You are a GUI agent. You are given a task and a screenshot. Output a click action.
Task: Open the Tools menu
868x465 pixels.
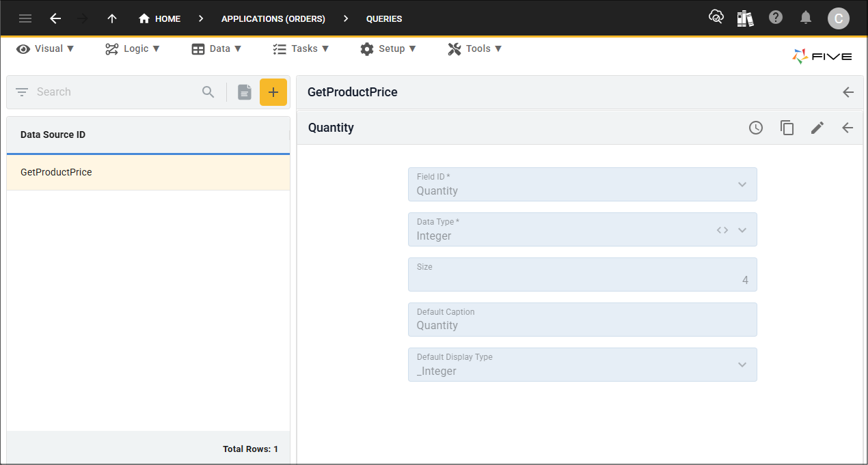pyautogui.click(x=474, y=48)
